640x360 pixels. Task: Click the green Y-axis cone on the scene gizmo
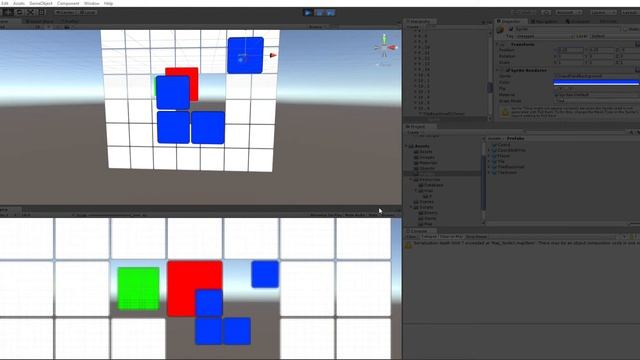384,40
